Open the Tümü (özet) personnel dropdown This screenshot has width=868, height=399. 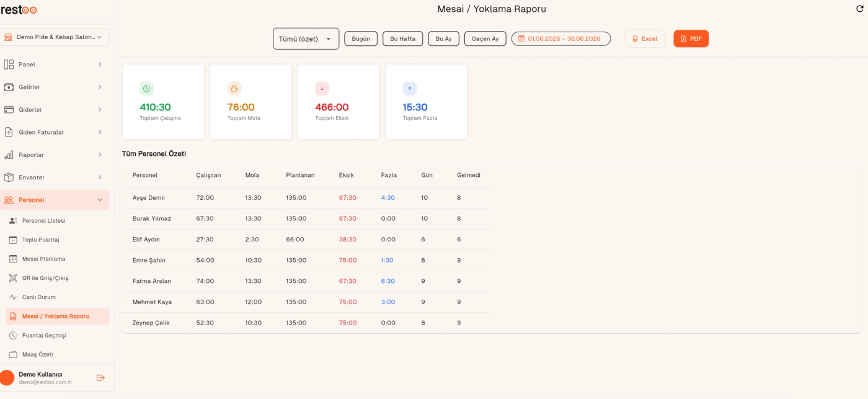(306, 38)
